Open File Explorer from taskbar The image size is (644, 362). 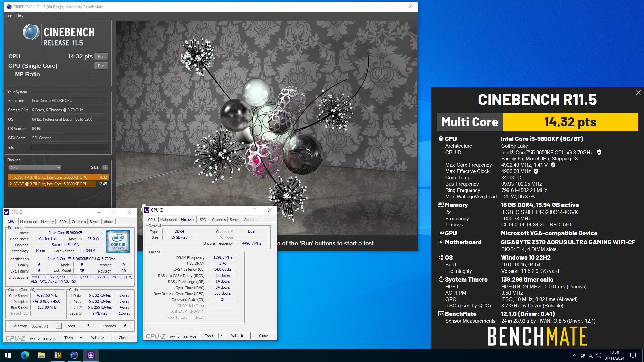(42, 355)
